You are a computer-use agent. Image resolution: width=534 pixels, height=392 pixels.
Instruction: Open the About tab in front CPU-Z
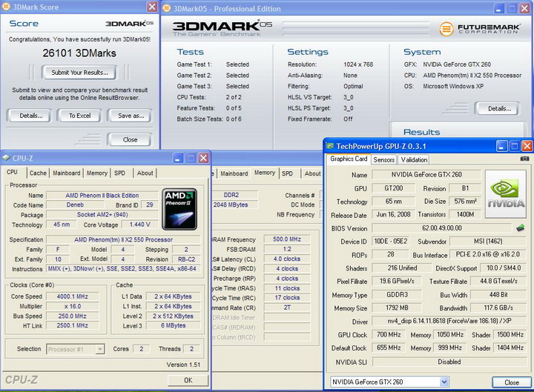click(x=145, y=173)
